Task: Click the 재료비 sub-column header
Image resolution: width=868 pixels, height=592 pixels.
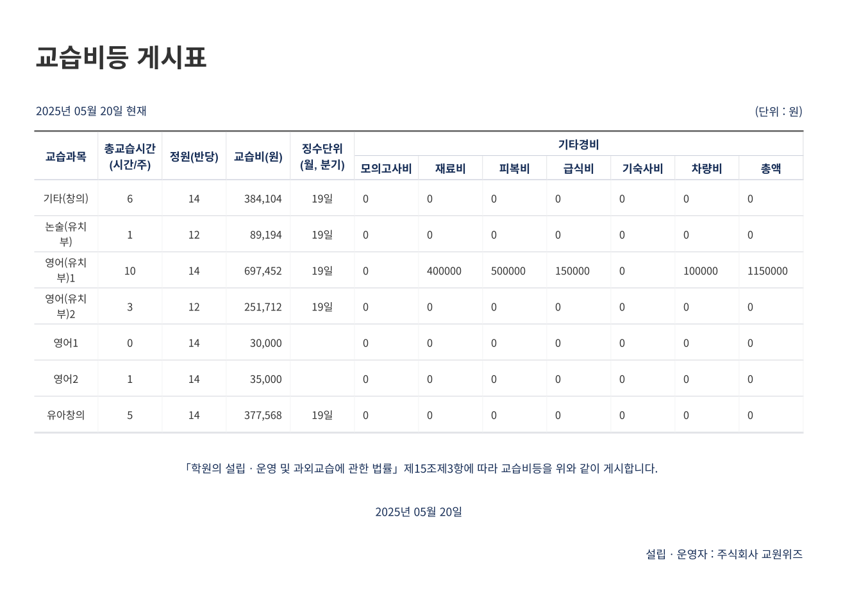Action: click(x=450, y=169)
